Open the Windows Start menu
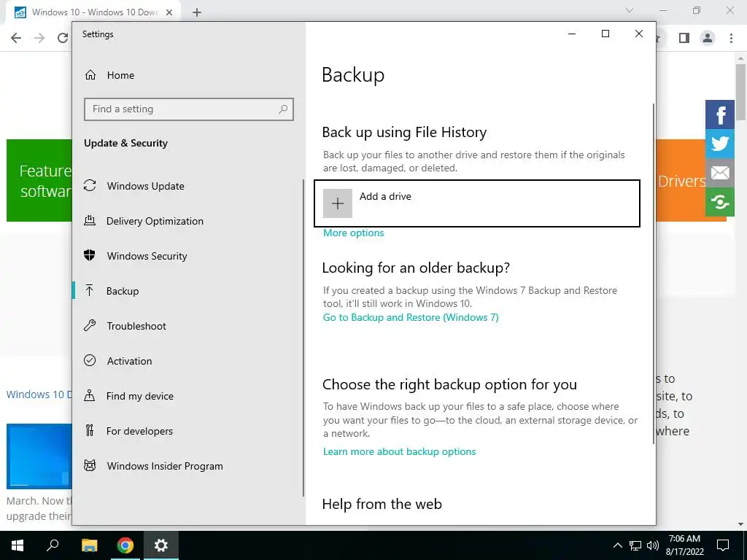The height and width of the screenshot is (560, 747). [18, 545]
